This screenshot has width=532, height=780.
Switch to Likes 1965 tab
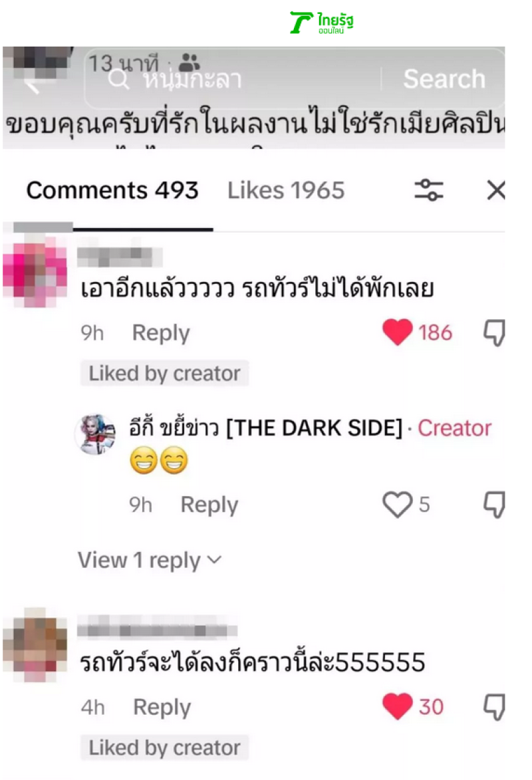click(x=286, y=190)
